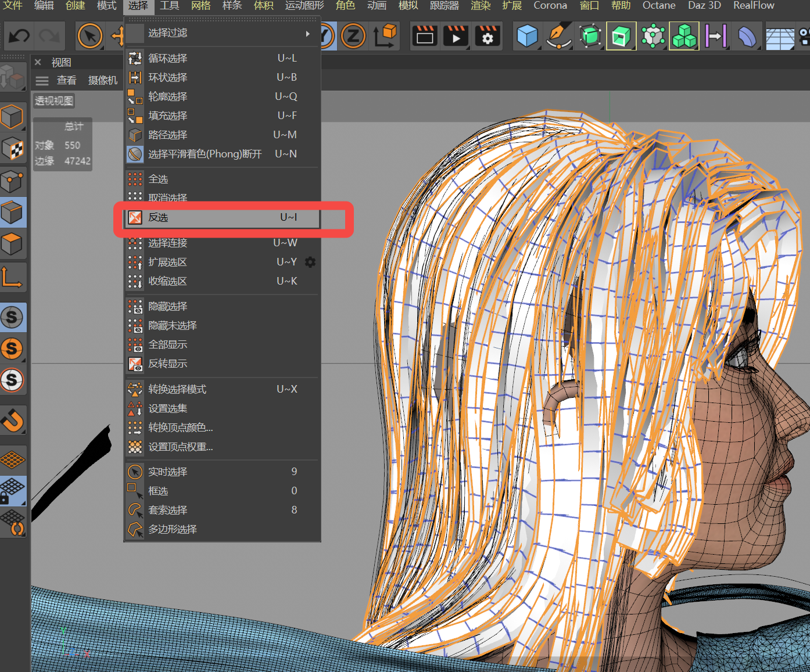Viewport: 810px width, 672px height.
Task: Toggle the top gray S solo icon
Action: click(13, 317)
